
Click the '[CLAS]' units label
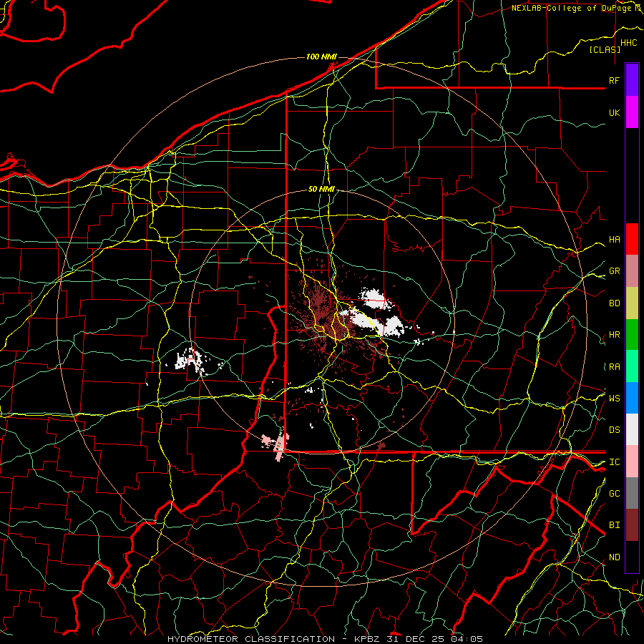[x=605, y=50]
